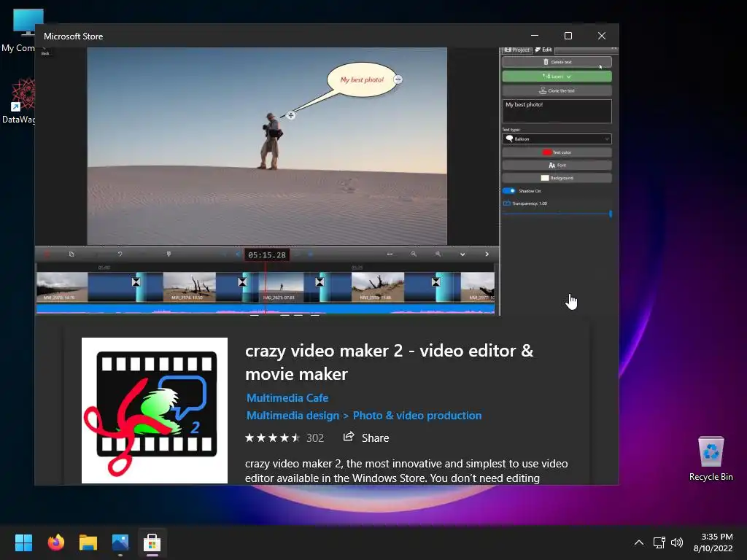This screenshot has width=747, height=560.
Task: Click the 'My best photo!' speech balloon
Action: [362, 79]
